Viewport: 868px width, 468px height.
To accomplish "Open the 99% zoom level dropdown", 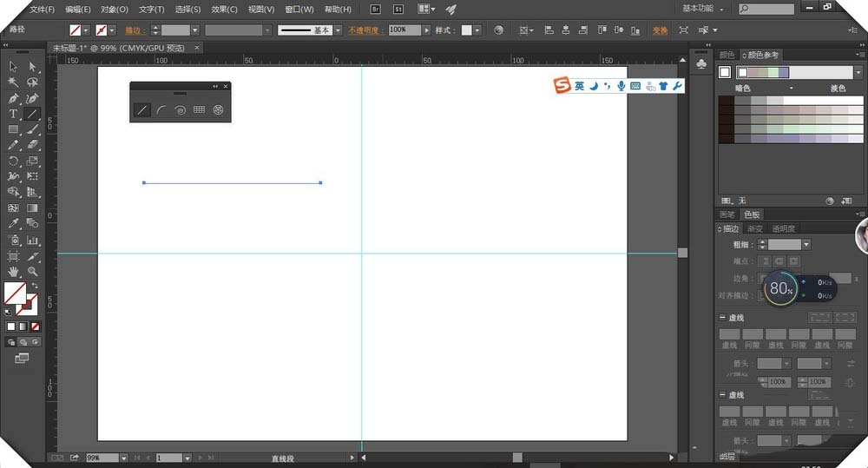I will [123, 458].
